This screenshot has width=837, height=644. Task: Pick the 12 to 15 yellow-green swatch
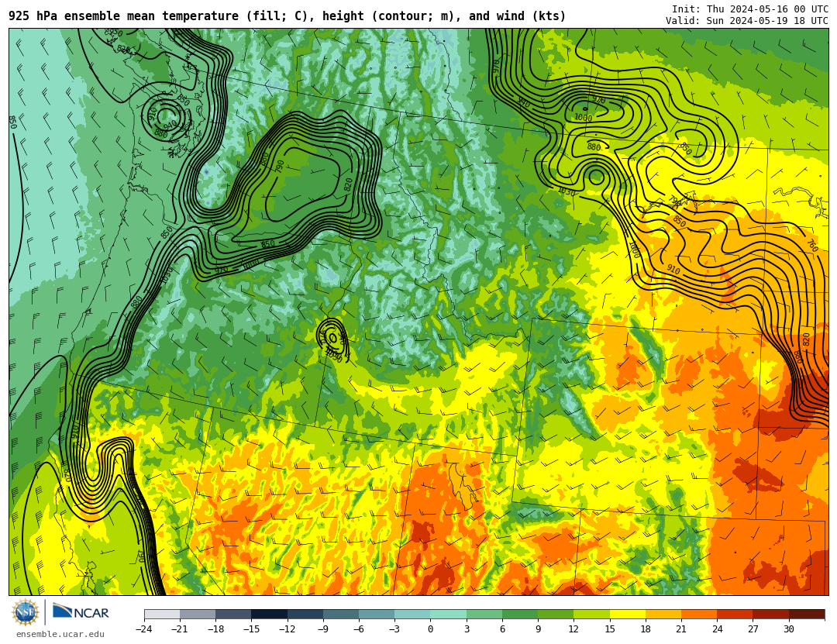coord(591,615)
